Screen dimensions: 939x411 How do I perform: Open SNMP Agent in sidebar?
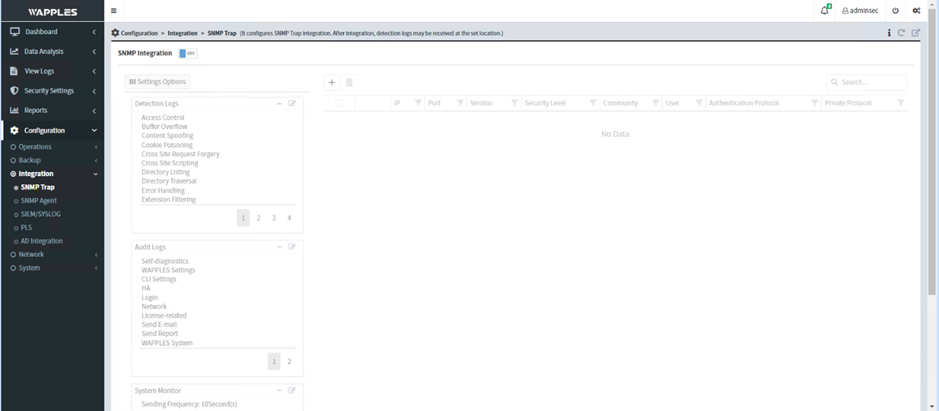click(39, 201)
